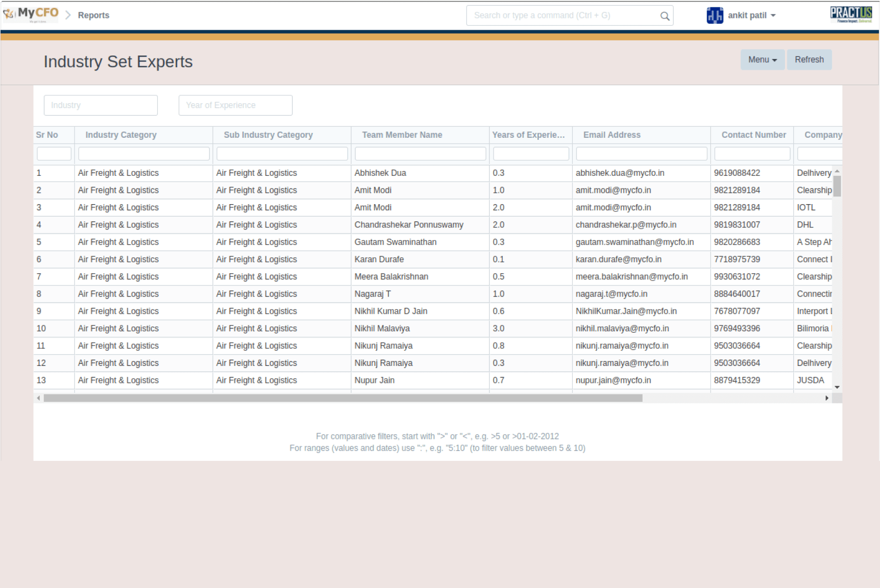This screenshot has width=880, height=588.
Task: Focus the Year of Experience filter field
Action: [x=235, y=105]
